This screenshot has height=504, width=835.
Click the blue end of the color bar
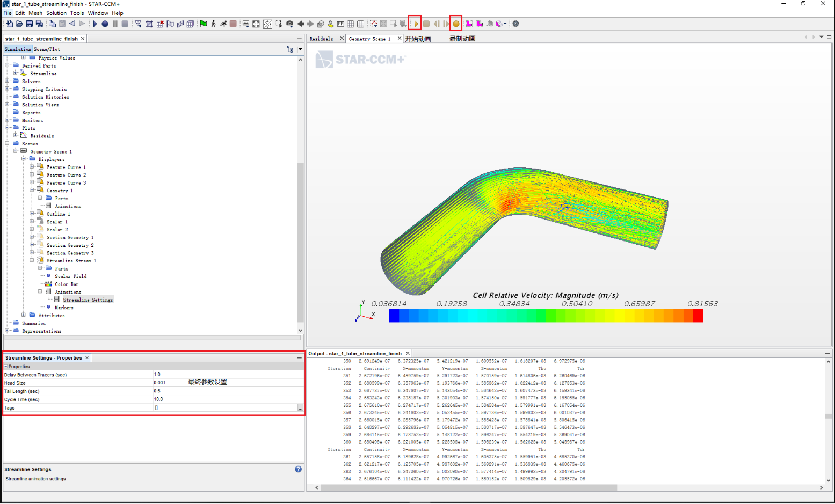point(394,316)
